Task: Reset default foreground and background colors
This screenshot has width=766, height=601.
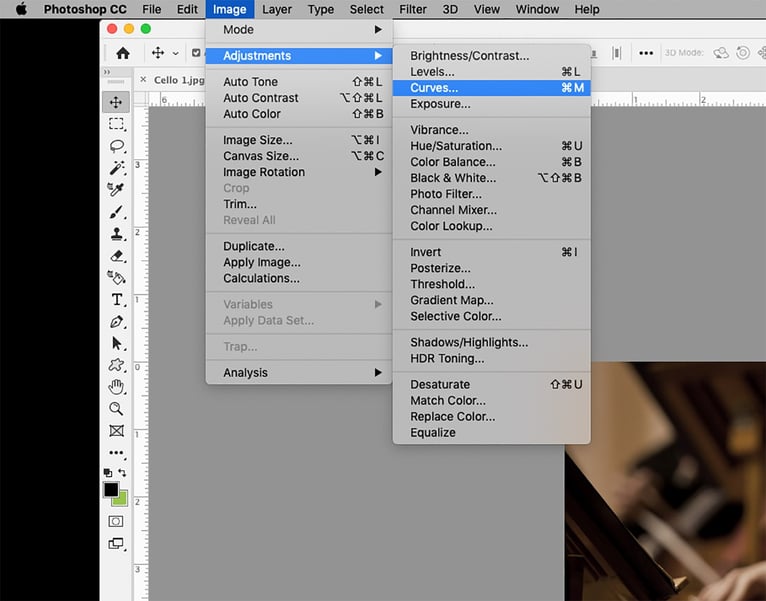Action: click(108, 472)
